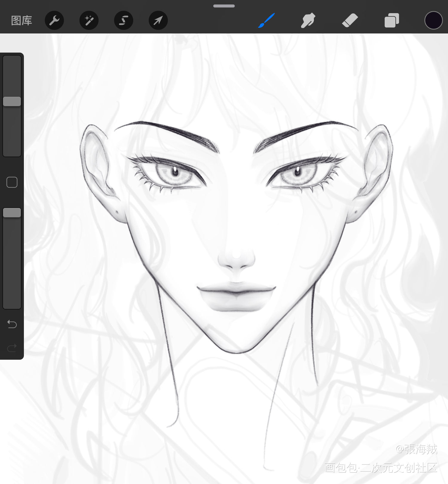
Task: Open the 图库 gallery
Action: (x=22, y=21)
